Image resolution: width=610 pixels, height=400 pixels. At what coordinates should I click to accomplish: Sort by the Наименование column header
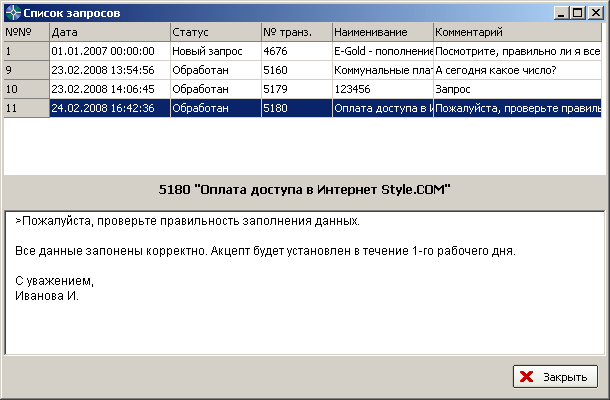382,32
